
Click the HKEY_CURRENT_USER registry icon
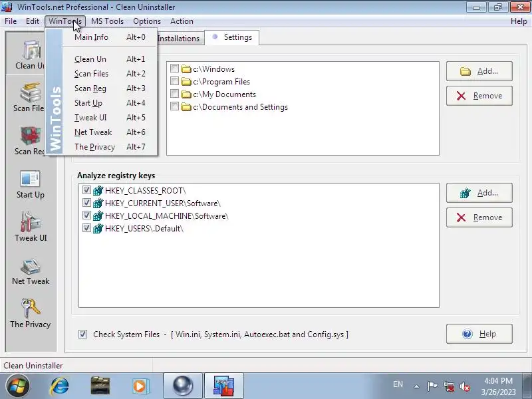98,203
